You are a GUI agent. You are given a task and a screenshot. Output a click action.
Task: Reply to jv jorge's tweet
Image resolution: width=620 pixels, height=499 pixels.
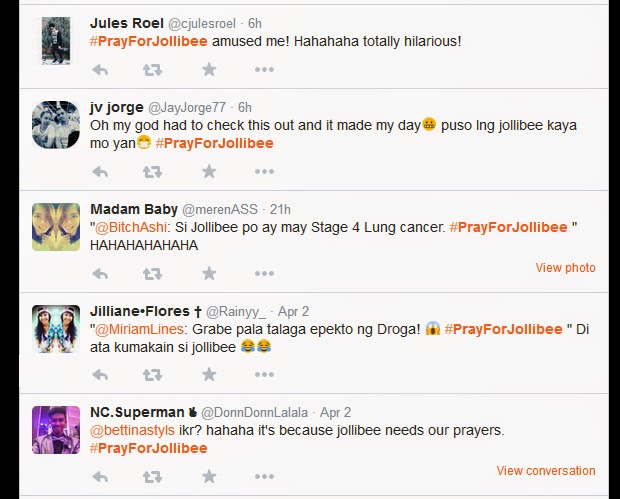tap(100, 172)
